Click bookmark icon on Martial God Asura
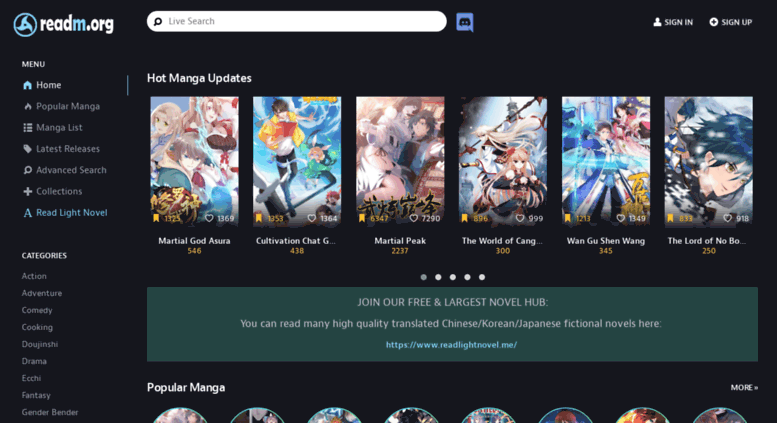The image size is (777, 423). point(156,218)
